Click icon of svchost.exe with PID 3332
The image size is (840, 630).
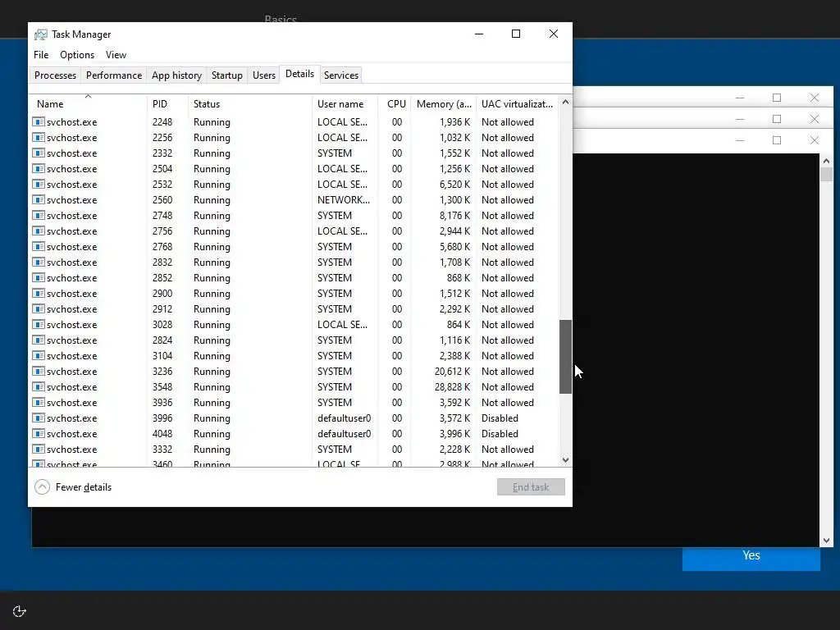[38, 449]
